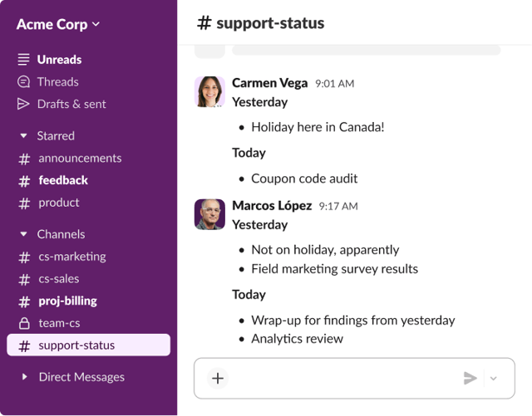Expand the Direct Messages section
Image resolution: width=532 pixels, height=416 pixels.
coord(24,377)
